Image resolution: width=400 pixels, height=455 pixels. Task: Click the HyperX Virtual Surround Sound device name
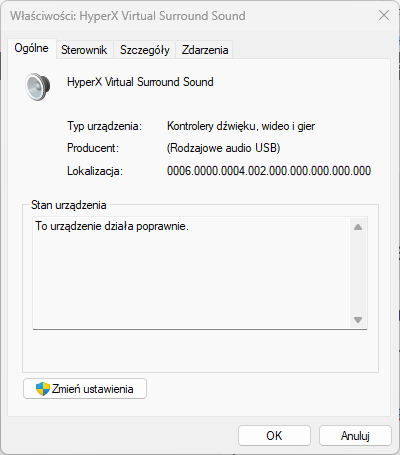point(140,82)
